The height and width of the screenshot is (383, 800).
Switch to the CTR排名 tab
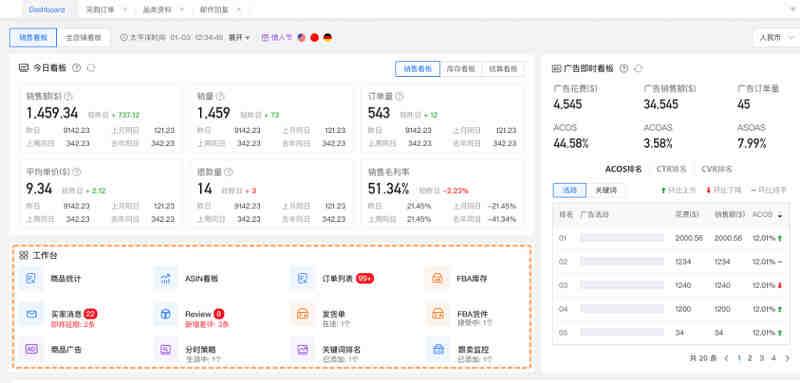pos(671,169)
